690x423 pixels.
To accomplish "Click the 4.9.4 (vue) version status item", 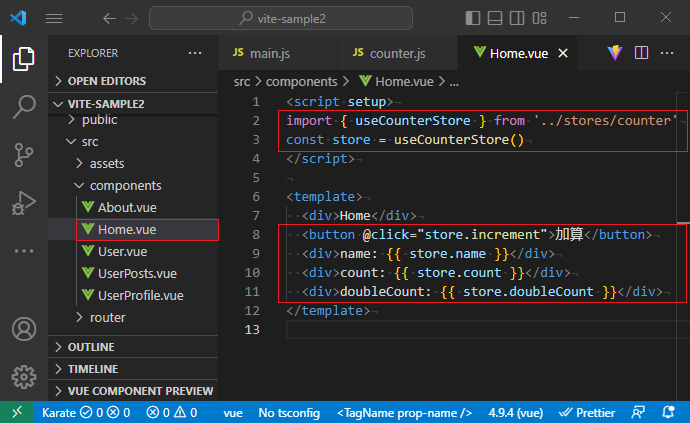I will pos(515,413).
